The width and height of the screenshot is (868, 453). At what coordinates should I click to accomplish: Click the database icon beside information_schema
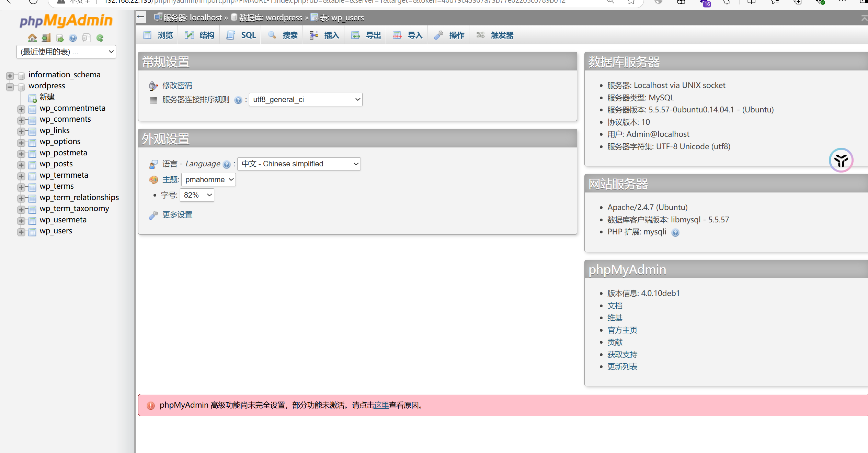(21, 76)
